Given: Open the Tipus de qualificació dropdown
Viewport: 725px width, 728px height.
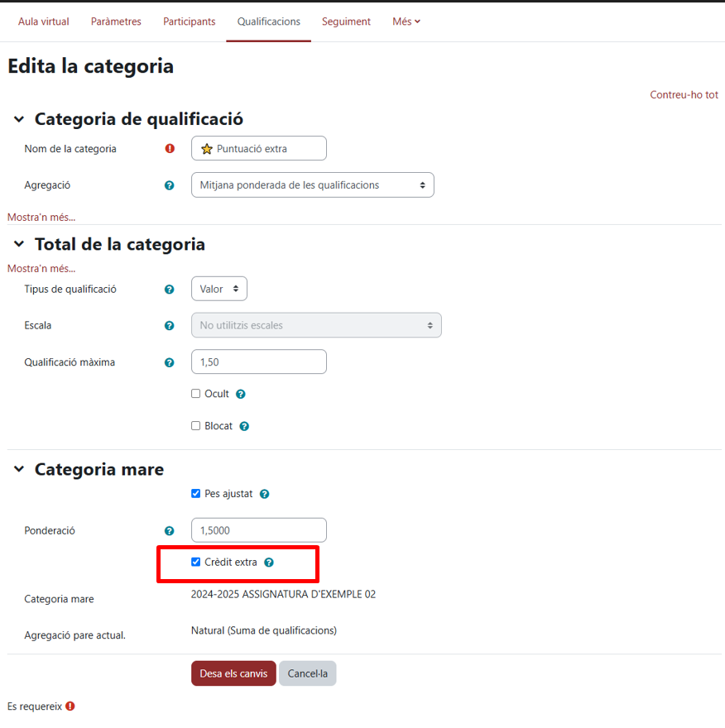Looking at the screenshot, I should click(218, 289).
